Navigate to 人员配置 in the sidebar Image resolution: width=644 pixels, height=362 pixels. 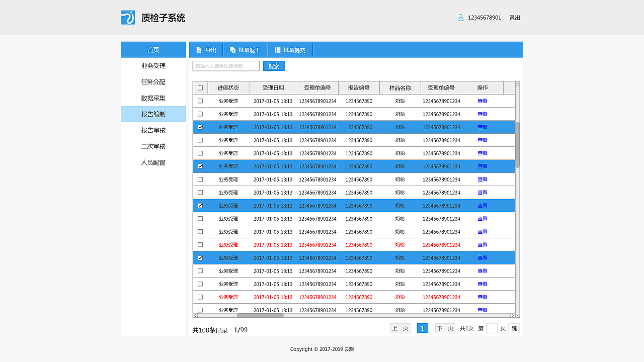(x=153, y=162)
